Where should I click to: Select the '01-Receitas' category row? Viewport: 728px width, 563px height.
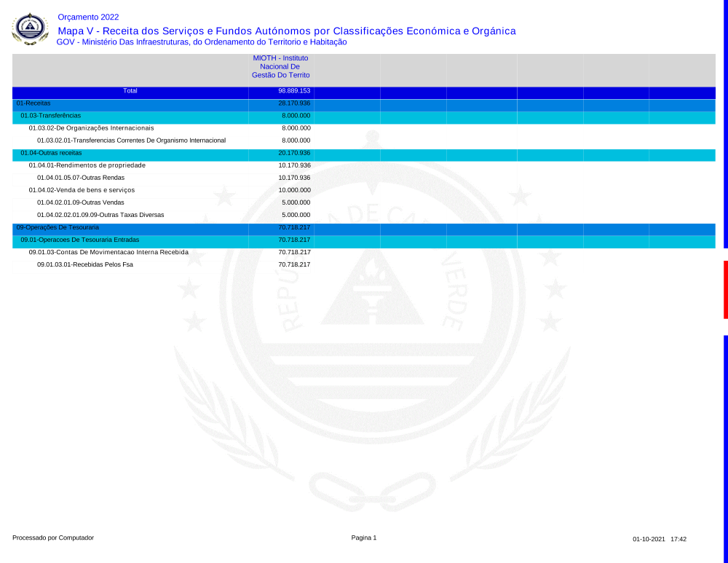coord(33,104)
